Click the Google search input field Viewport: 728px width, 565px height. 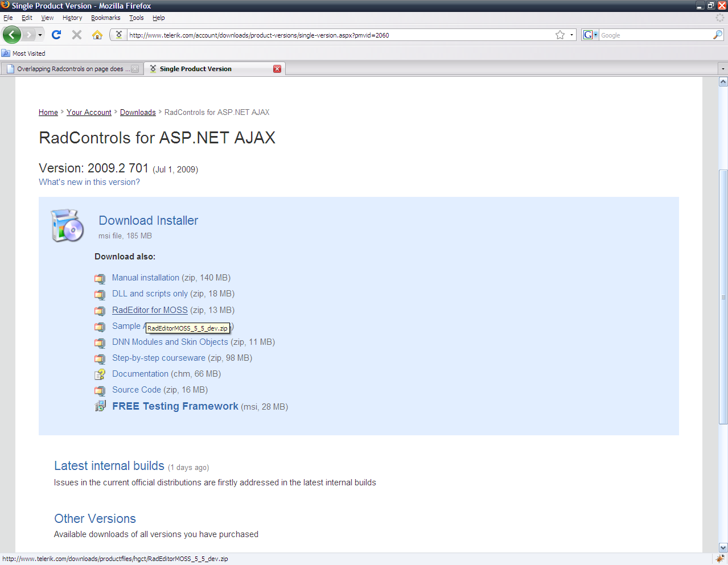click(656, 35)
